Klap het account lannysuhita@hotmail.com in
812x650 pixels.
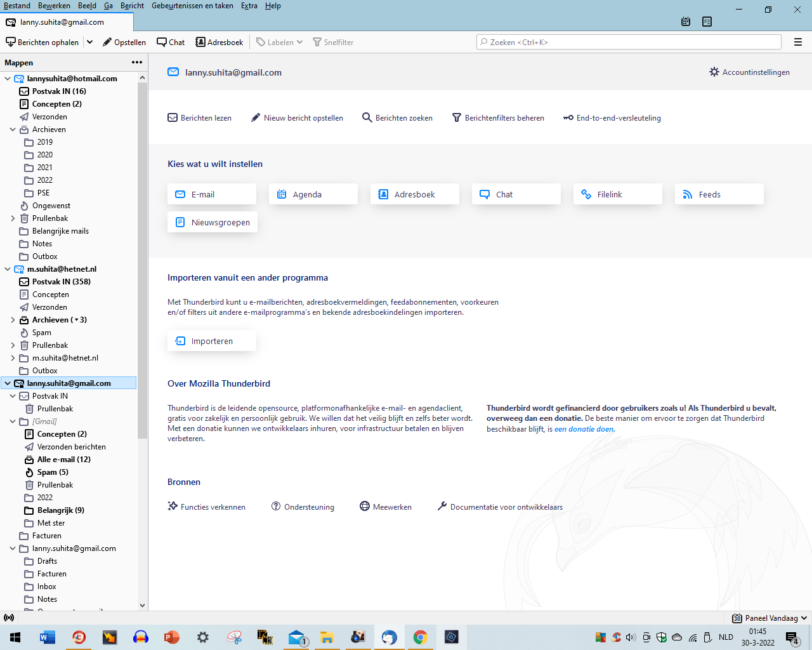click(x=6, y=78)
